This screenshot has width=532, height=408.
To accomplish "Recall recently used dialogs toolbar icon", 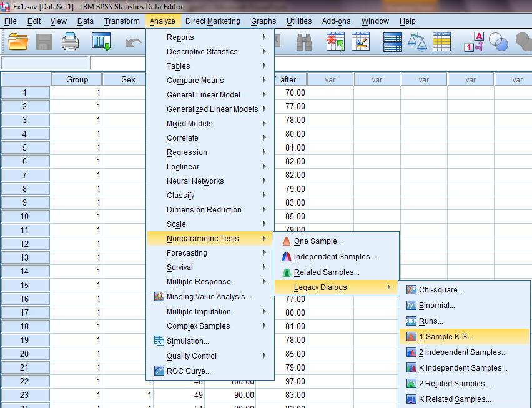I will 101,42.
